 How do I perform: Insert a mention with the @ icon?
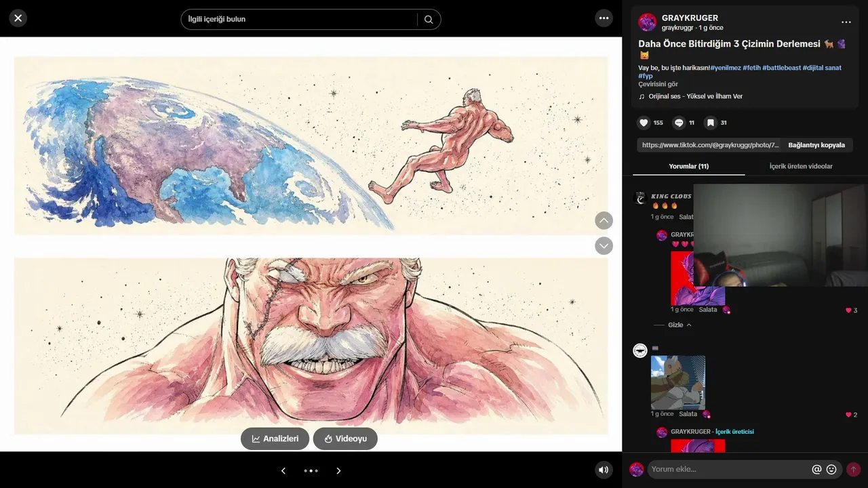(816, 469)
